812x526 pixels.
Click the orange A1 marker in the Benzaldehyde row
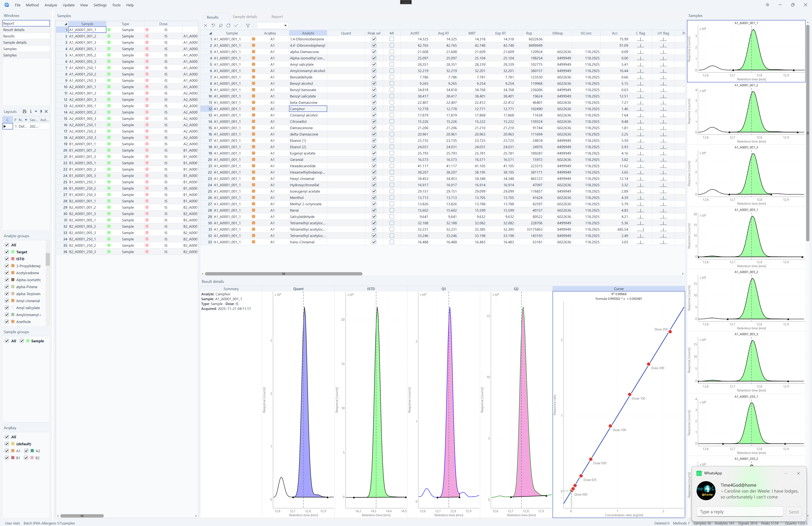(254, 77)
